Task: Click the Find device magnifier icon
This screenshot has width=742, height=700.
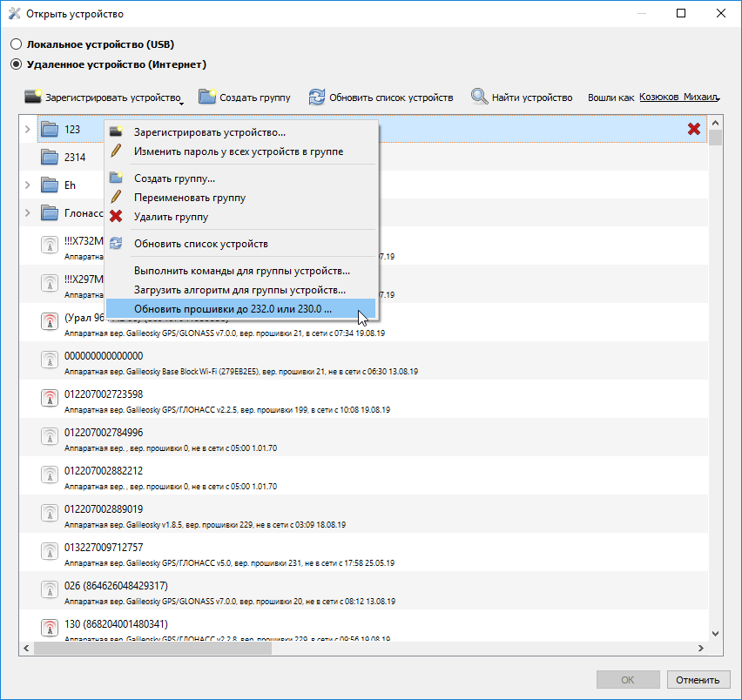Action: pyautogui.click(x=480, y=98)
